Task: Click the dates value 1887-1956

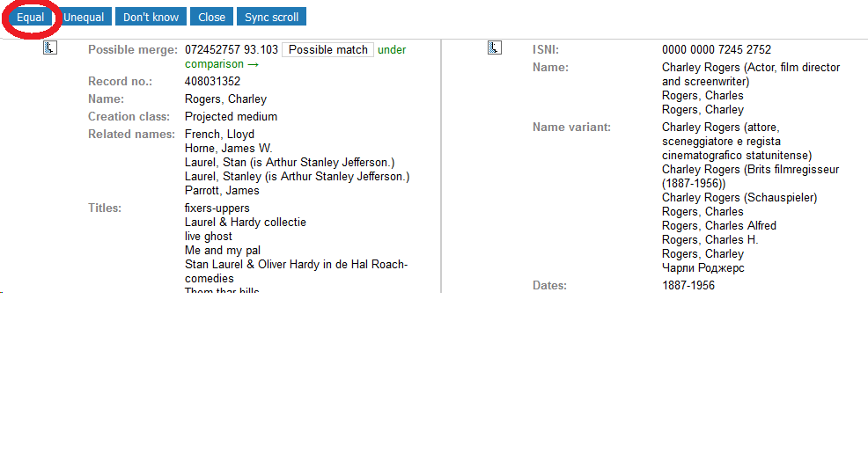Action: point(688,286)
